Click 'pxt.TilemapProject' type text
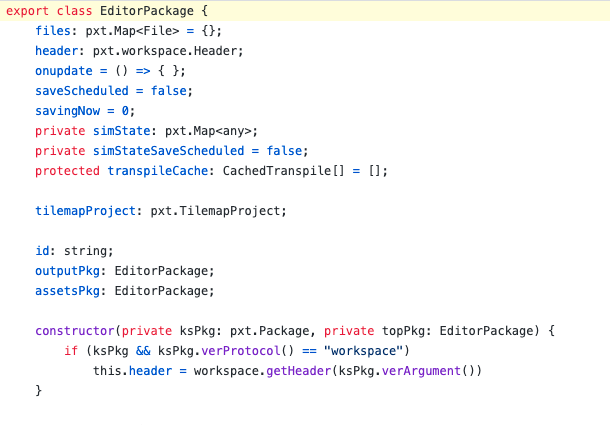This screenshot has height=425, width=610. [215, 211]
